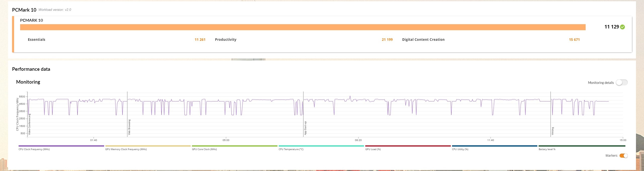
Task: Click the overall score 11 129
Action: 612,27
